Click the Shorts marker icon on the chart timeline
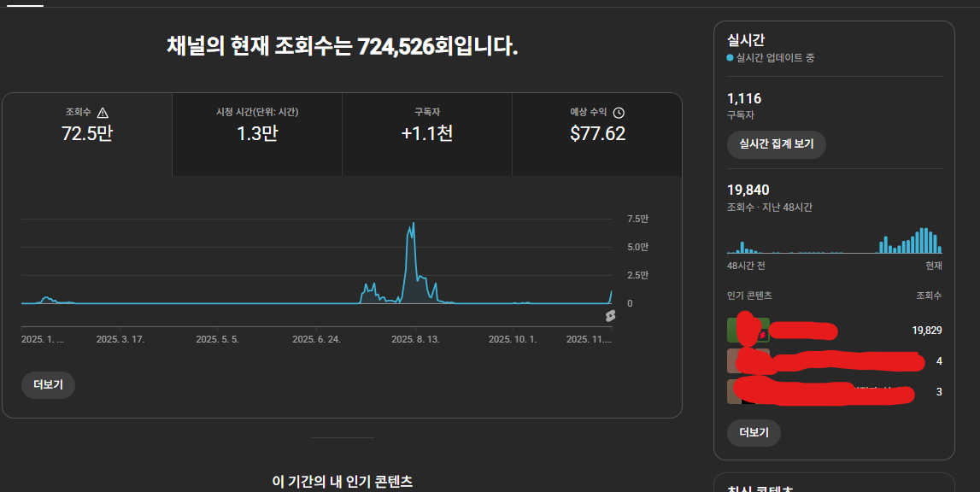 (610, 316)
